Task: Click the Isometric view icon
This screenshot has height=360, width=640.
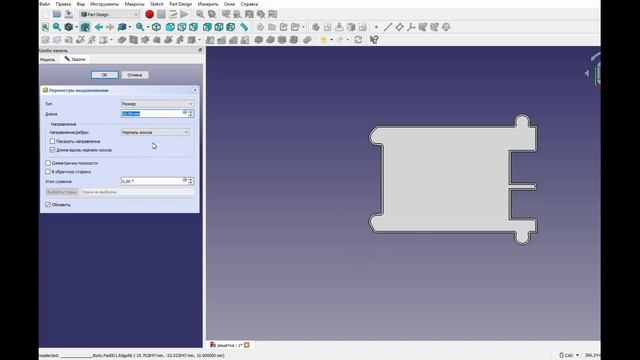Action: [156, 27]
